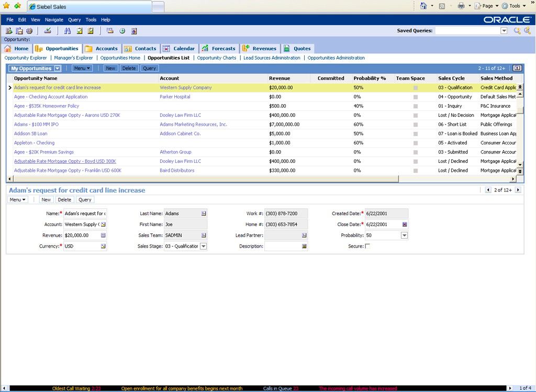Click the Favorites star icon in browser
The image size is (536, 392).
coord(6,6)
